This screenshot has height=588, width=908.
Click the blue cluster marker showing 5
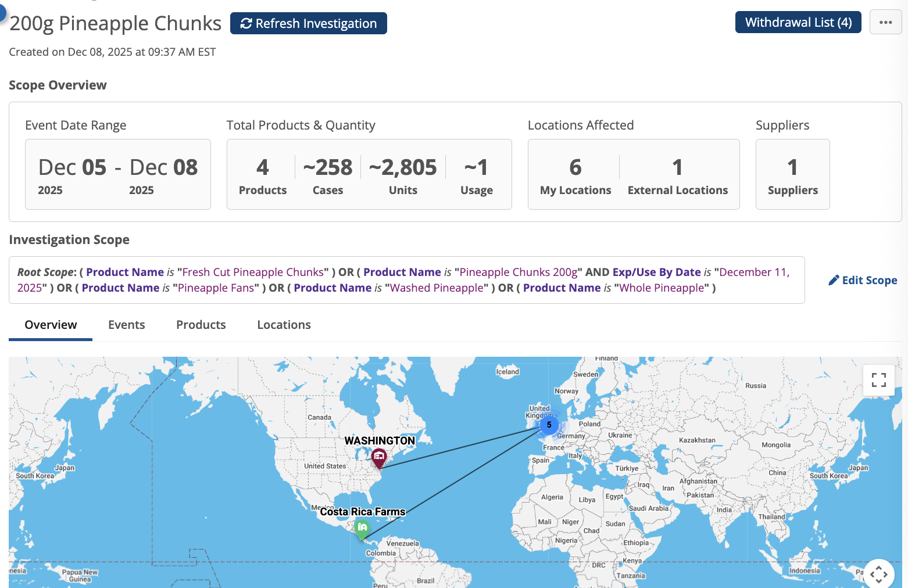[x=549, y=425]
